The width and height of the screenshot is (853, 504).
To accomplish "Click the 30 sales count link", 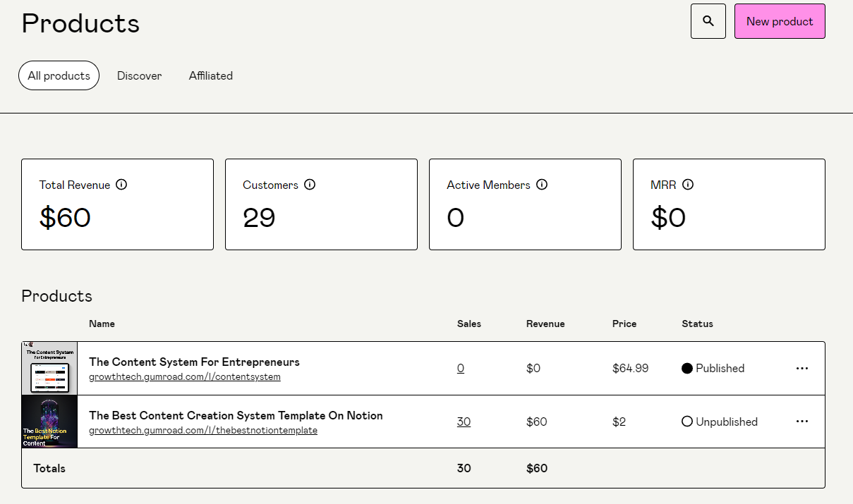I will (464, 422).
